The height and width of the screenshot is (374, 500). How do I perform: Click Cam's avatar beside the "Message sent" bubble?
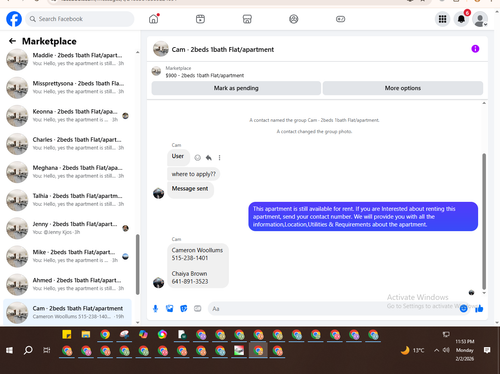point(158,193)
